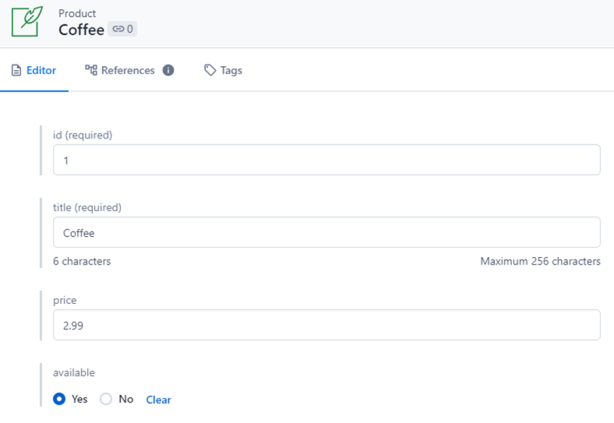This screenshot has width=614, height=423.
Task: Click the document icon beside Editor
Action: click(16, 70)
